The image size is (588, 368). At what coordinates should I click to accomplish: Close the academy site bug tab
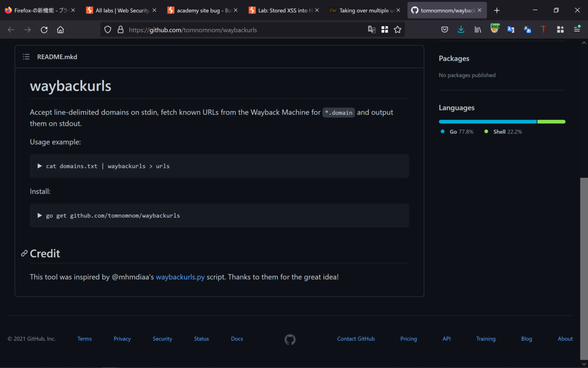[236, 10]
